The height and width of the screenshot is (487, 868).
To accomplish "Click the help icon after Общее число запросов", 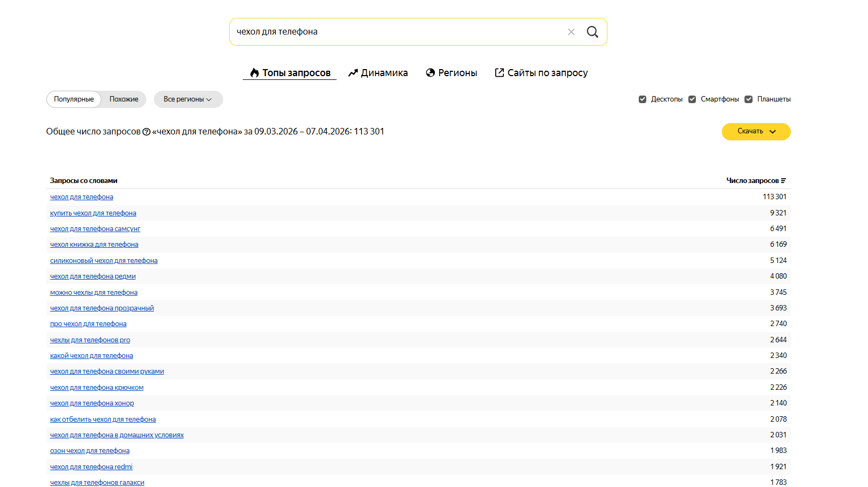I will point(147,131).
